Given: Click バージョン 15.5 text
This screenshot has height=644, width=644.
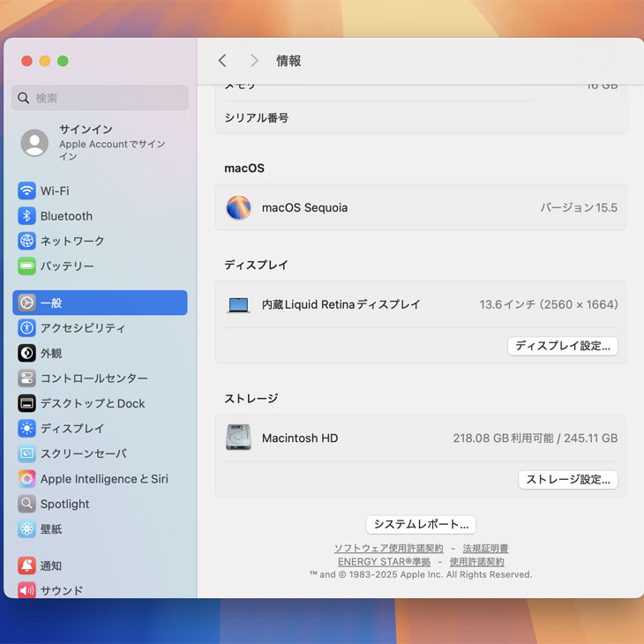Looking at the screenshot, I should point(579,207).
